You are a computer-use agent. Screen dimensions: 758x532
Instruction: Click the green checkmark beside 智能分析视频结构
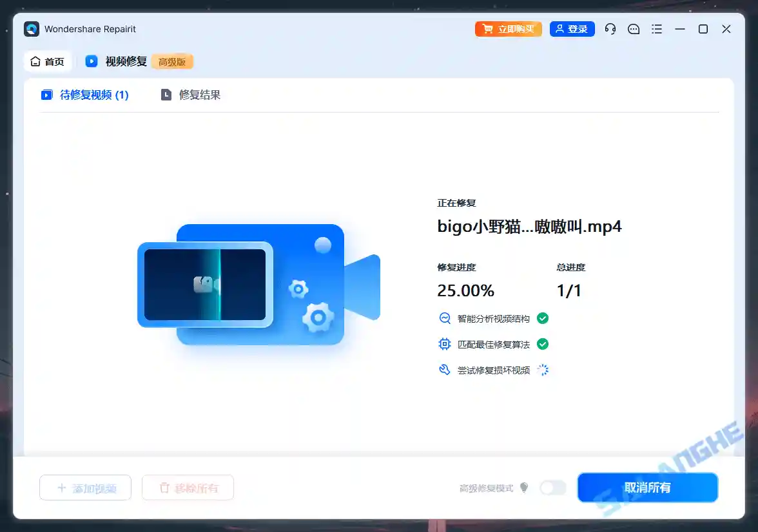[542, 318]
